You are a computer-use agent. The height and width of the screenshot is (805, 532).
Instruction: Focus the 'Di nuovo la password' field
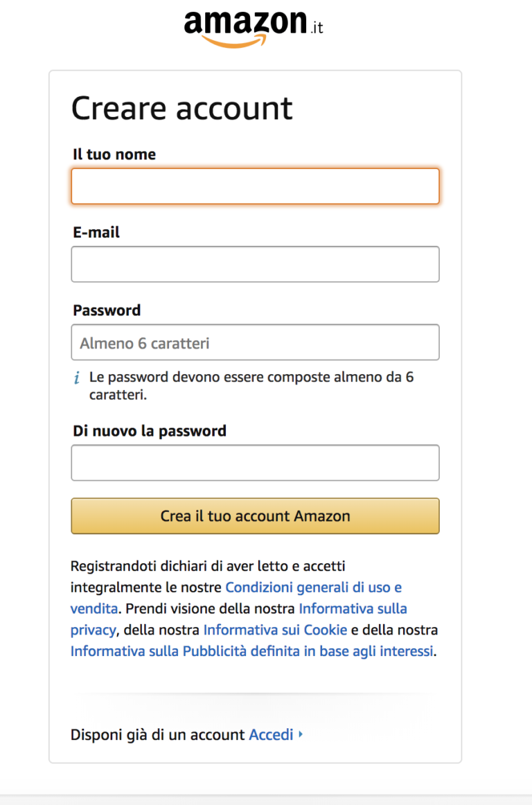click(x=255, y=463)
